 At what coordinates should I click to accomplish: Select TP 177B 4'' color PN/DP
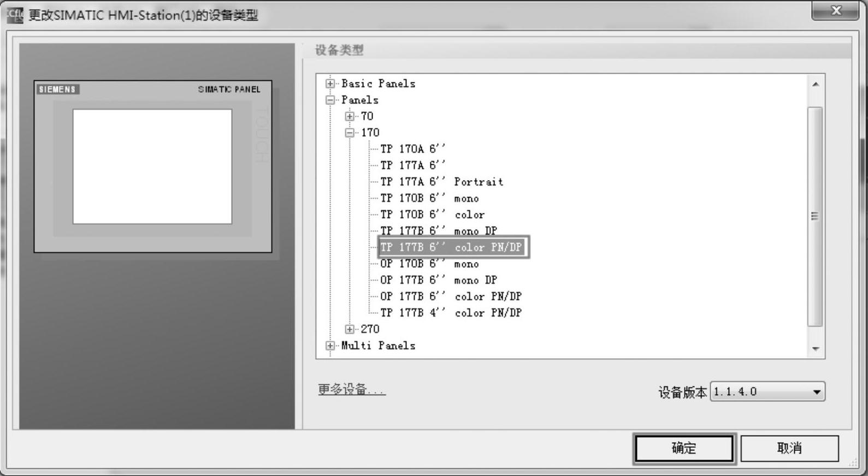point(451,313)
